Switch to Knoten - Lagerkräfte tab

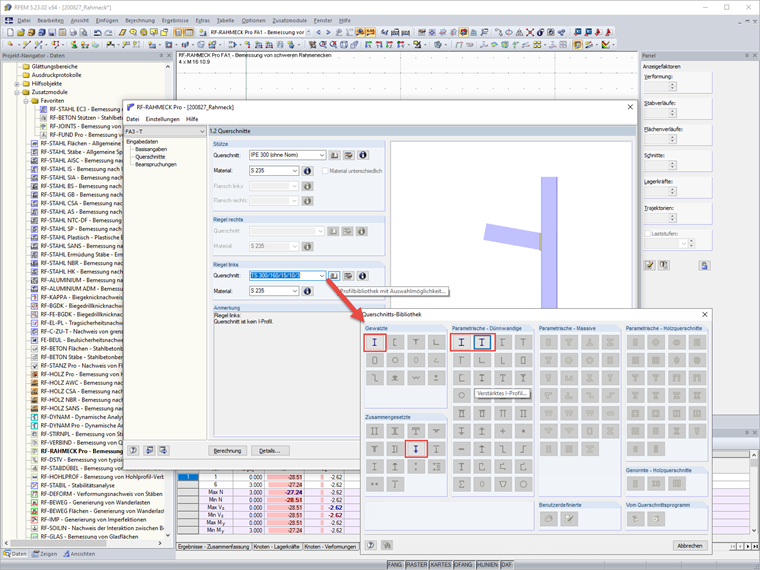(275, 547)
